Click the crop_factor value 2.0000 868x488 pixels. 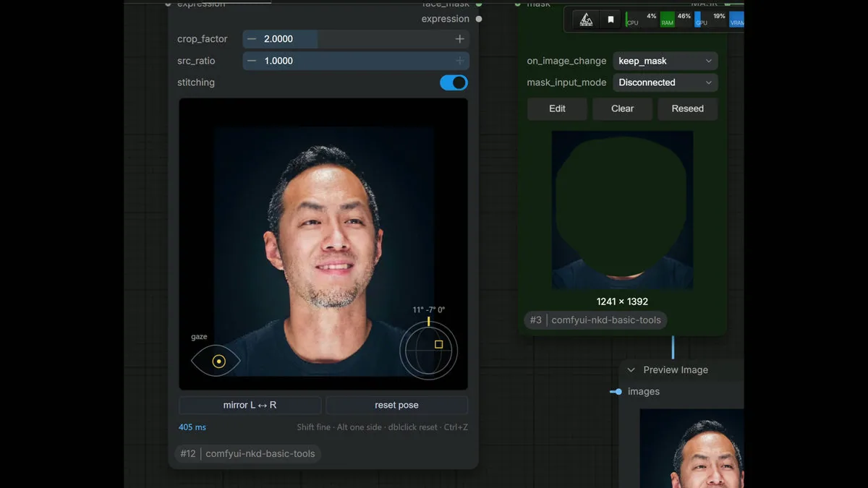pos(278,39)
